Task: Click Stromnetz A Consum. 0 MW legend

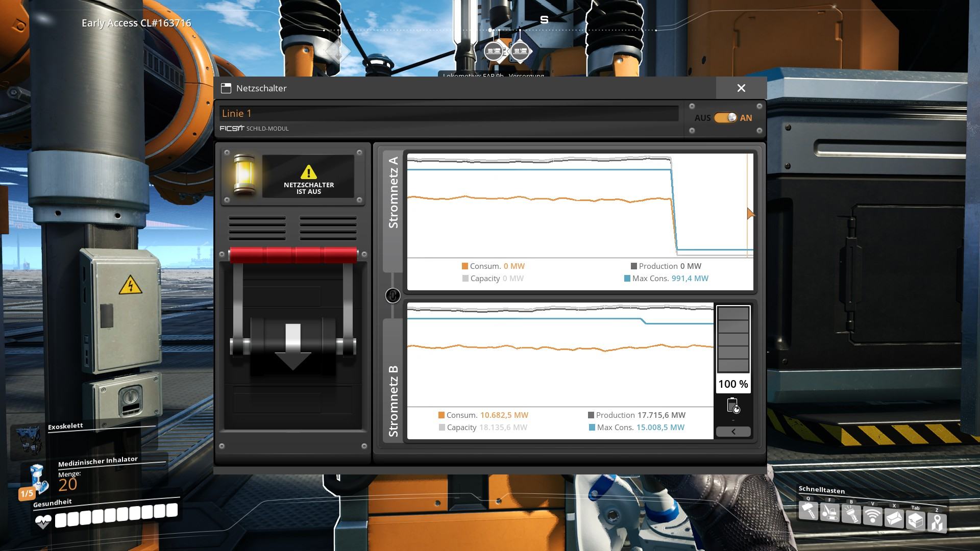Action: (493, 266)
